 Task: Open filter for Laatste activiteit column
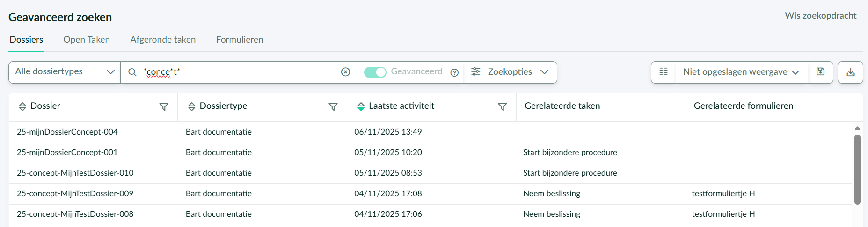click(502, 107)
